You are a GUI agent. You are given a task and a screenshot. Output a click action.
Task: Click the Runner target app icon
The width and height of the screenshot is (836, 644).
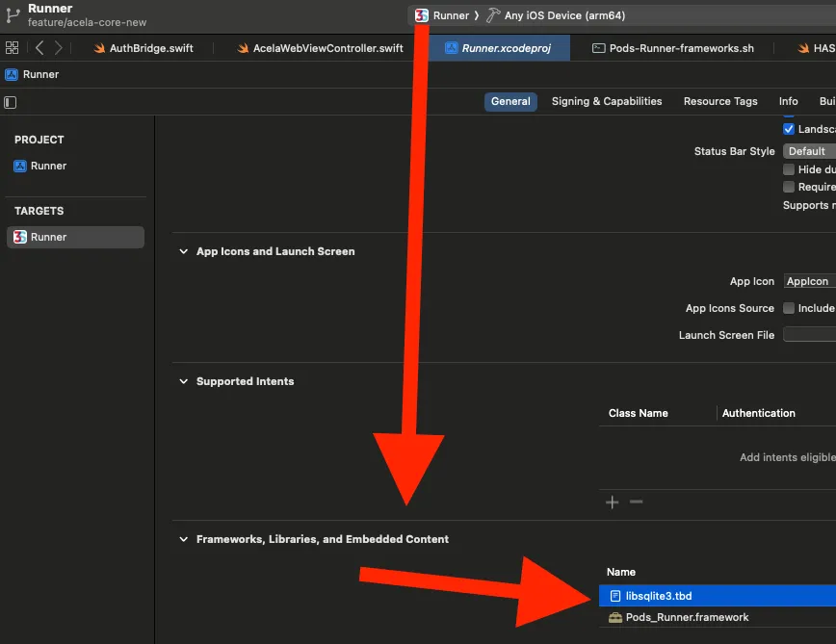(19, 237)
